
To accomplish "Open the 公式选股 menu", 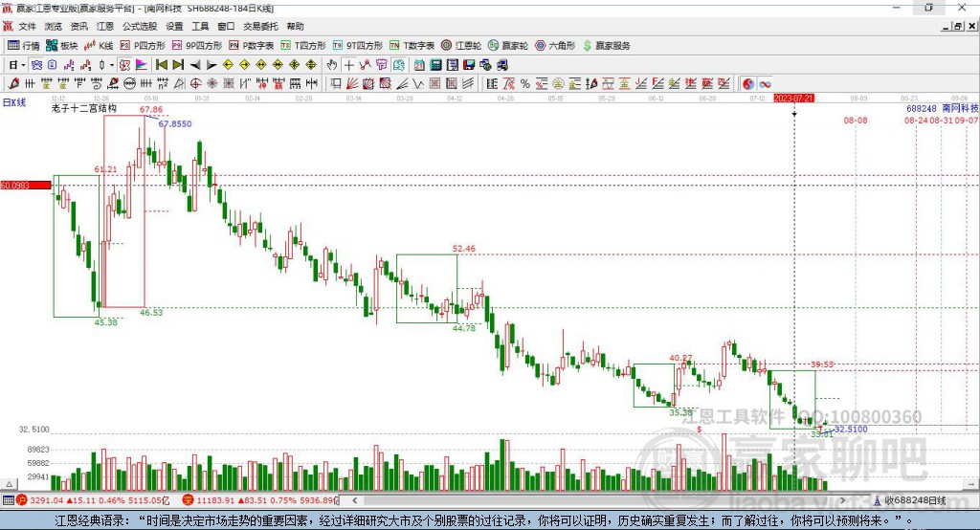I will 140,26.
